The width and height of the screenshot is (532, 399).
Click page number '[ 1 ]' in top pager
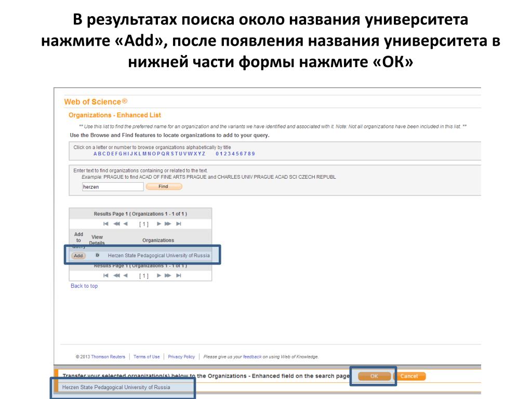(x=143, y=224)
